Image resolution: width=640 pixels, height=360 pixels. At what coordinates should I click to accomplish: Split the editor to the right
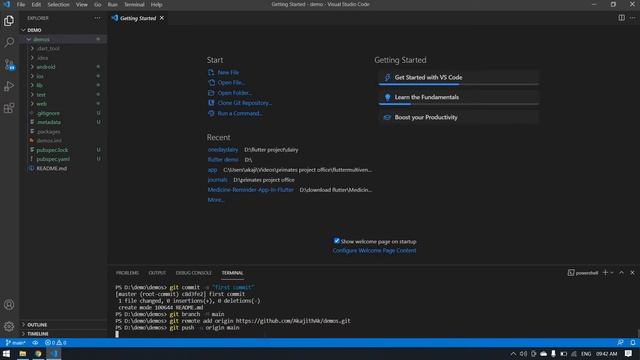tap(621, 18)
